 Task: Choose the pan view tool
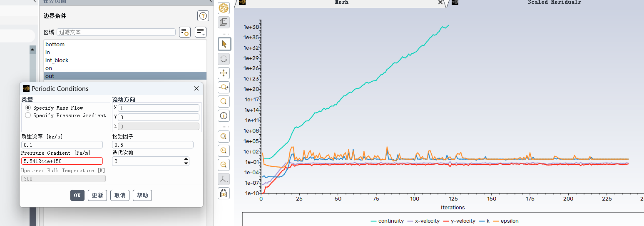click(224, 73)
